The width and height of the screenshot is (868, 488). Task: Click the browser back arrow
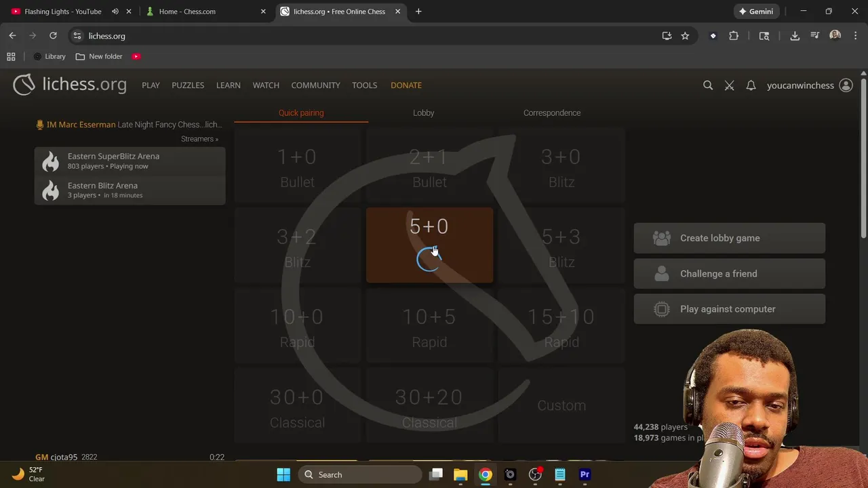pos(12,36)
